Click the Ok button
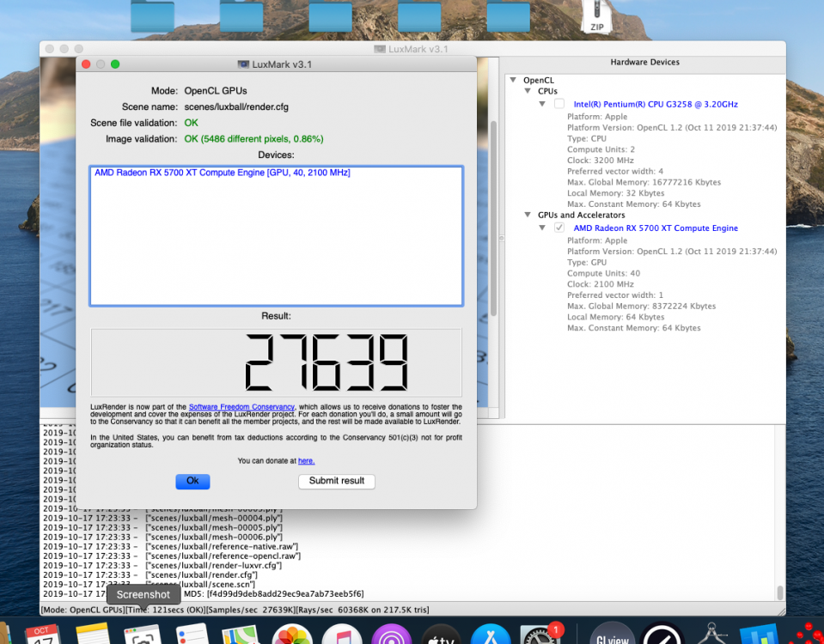Screen dimensions: 824x644 click(192, 481)
